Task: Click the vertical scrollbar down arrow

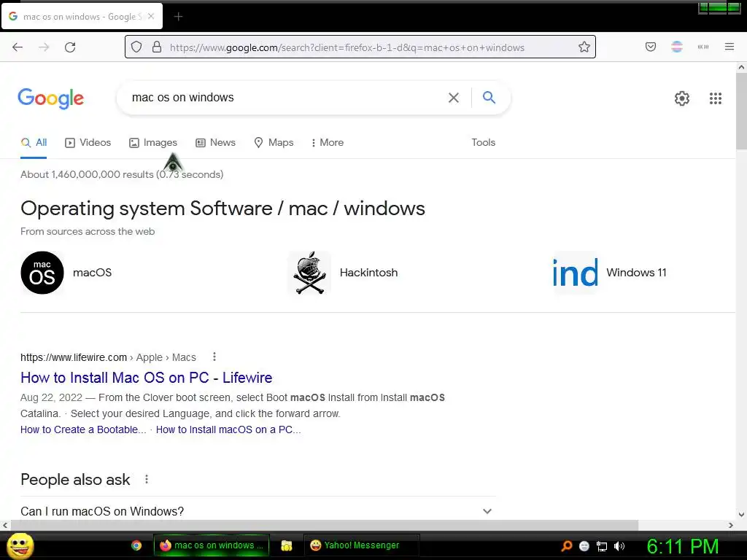Action: [x=741, y=514]
